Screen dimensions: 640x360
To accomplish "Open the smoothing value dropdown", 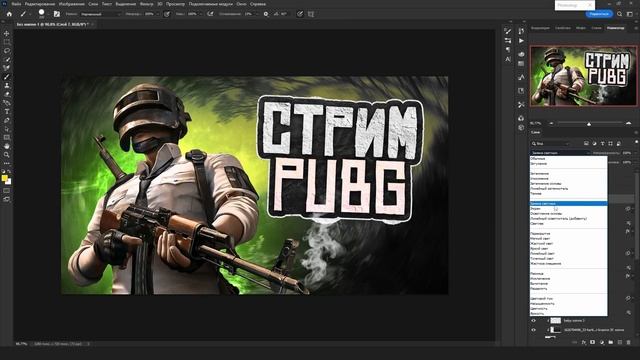I will pos(257,14).
